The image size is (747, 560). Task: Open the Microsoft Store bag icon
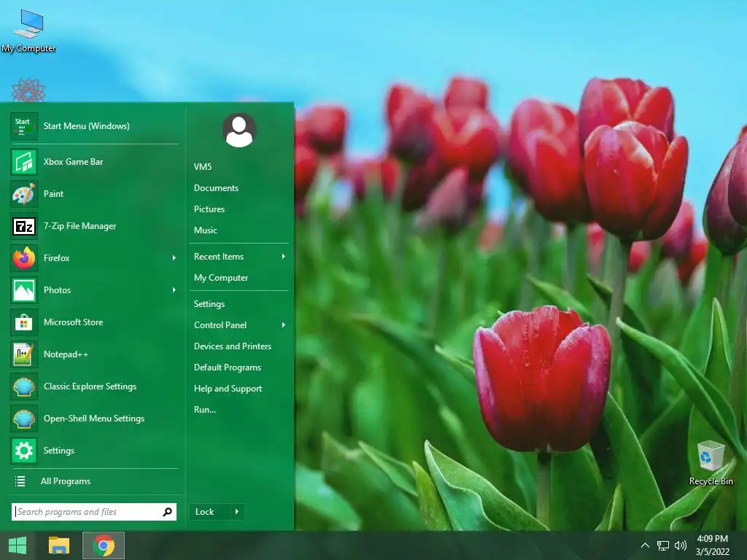click(x=23, y=322)
